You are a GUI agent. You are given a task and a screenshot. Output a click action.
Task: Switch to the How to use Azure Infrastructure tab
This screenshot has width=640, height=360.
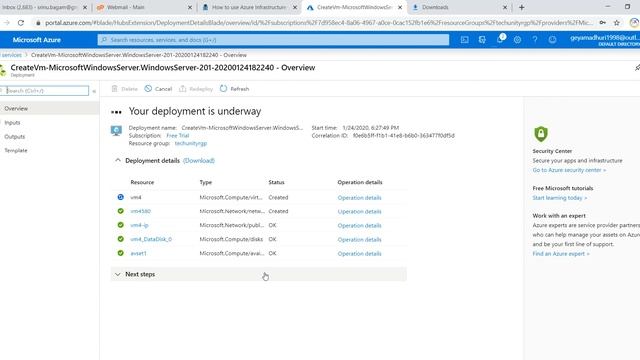point(250,7)
